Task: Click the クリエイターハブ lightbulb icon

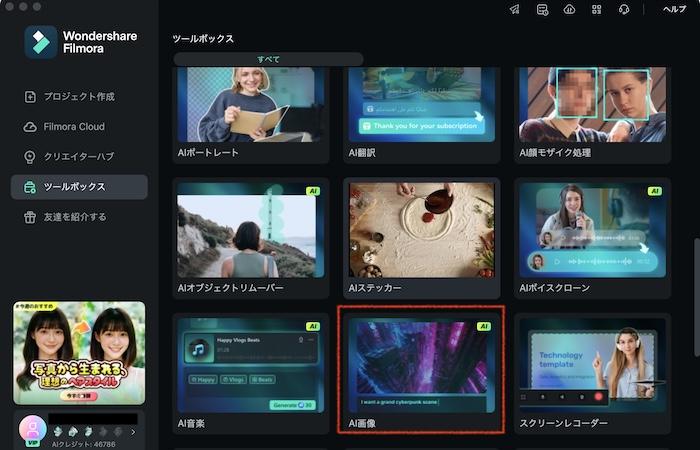Action: pos(30,157)
